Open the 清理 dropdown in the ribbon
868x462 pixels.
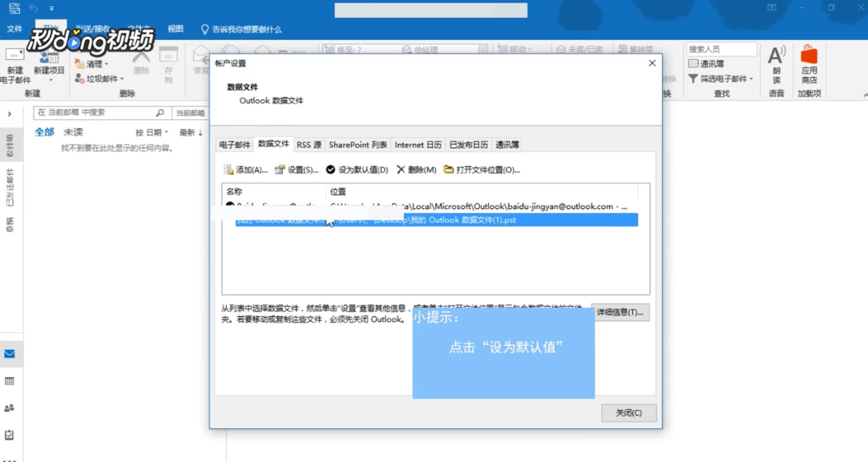point(92,64)
